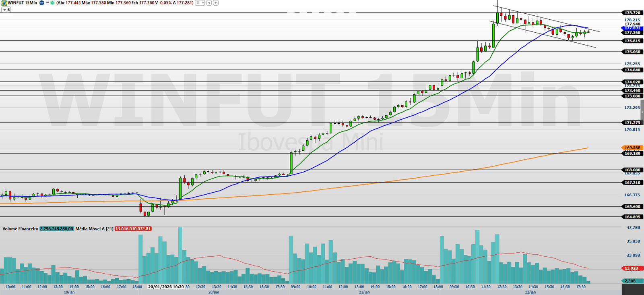The width and height of the screenshot is (644, 295).
Task: Click the arrow cursor icon in chart header
Action: (x=209, y=3)
